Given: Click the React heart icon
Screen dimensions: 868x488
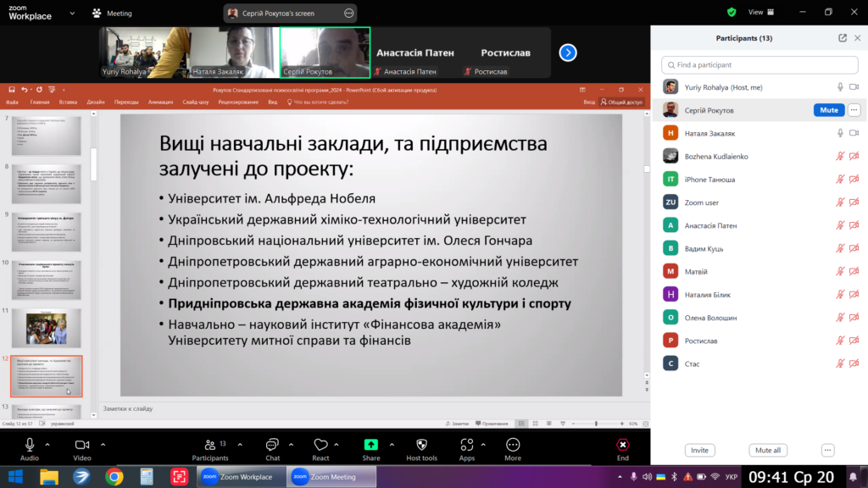Looking at the screenshot, I should 320,445.
